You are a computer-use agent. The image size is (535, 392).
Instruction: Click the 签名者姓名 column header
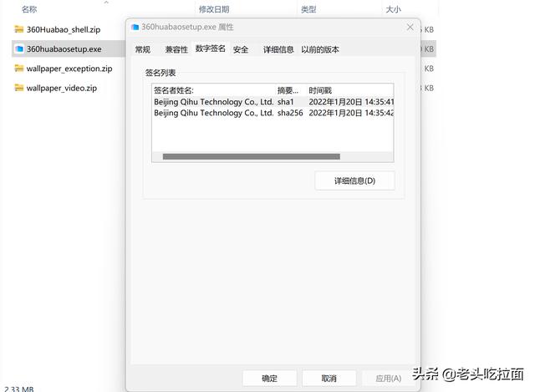214,90
